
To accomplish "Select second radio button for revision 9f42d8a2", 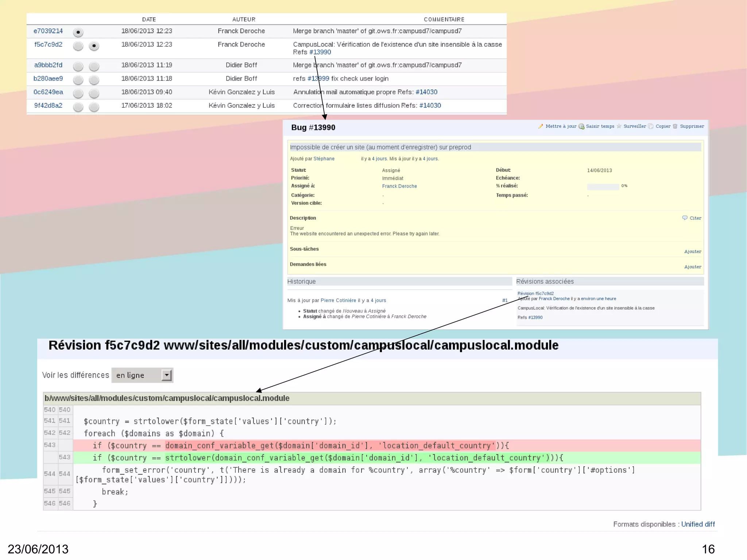I will point(94,107).
